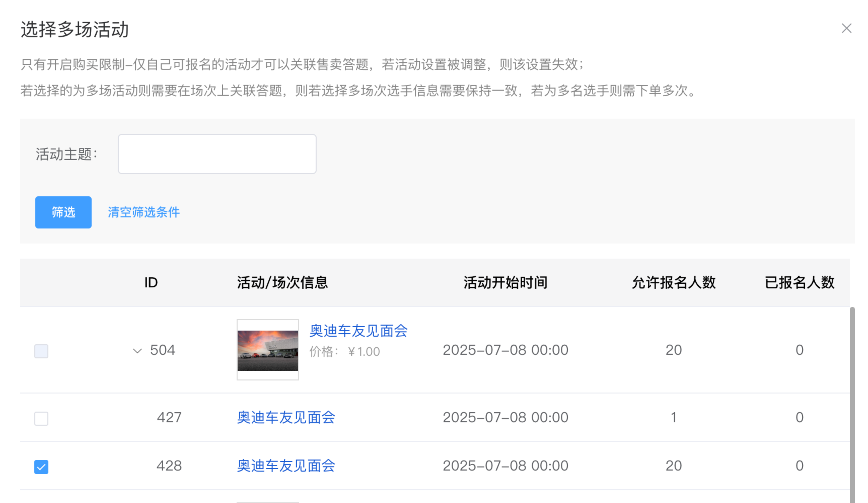The height and width of the screenshot is (503, 868).
Task: Check the checkbox for row 427
Action: point(41,418)
